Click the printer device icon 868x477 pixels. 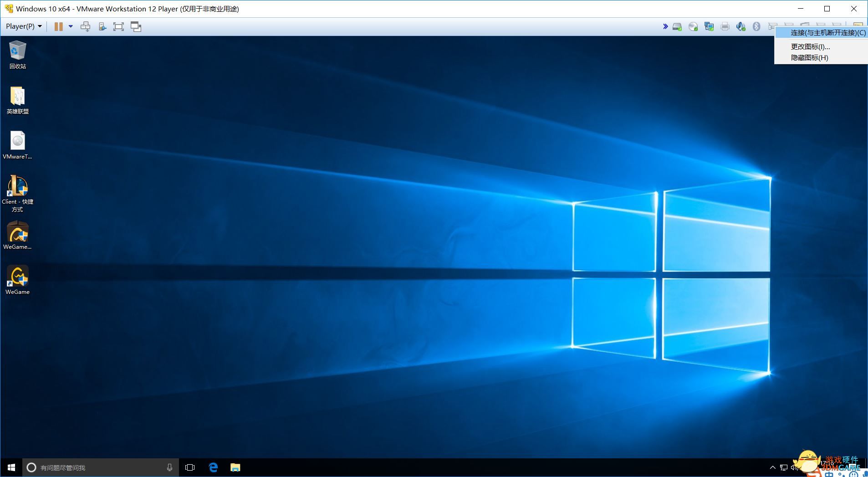(x=725, y=27)
